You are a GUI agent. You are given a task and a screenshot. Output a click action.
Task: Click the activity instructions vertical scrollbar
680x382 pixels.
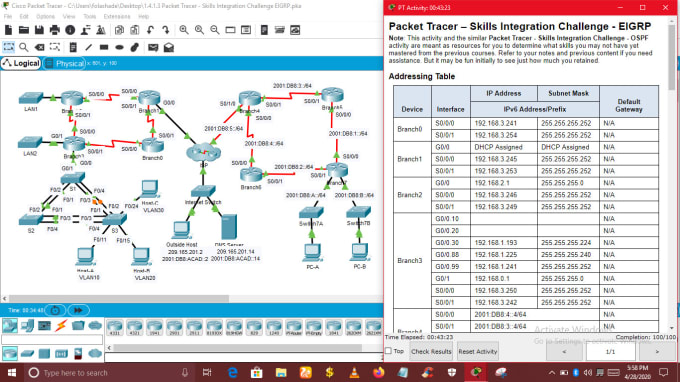tap(672, 57)
